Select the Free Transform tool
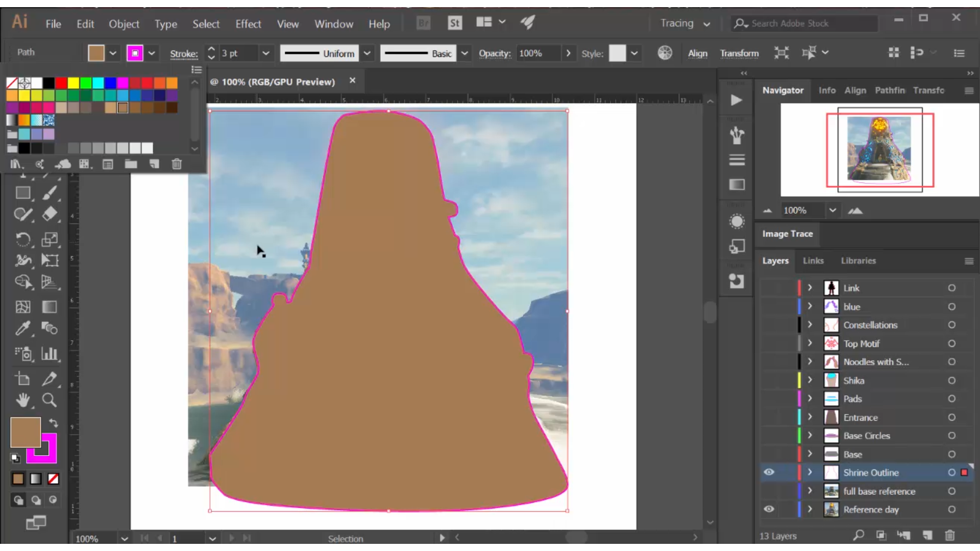Screen dimensions: 980x551 (50, 260)
